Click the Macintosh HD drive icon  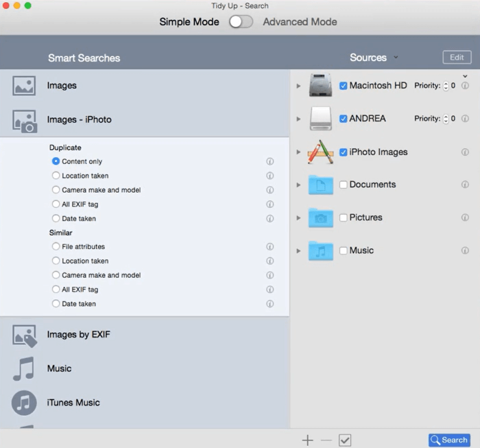point(320,85)
